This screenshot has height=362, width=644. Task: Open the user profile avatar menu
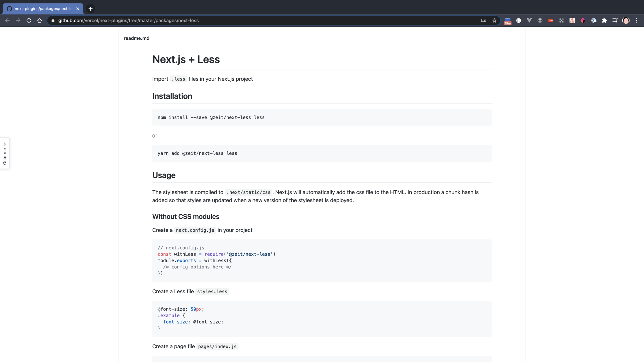(x=626, y=20)
